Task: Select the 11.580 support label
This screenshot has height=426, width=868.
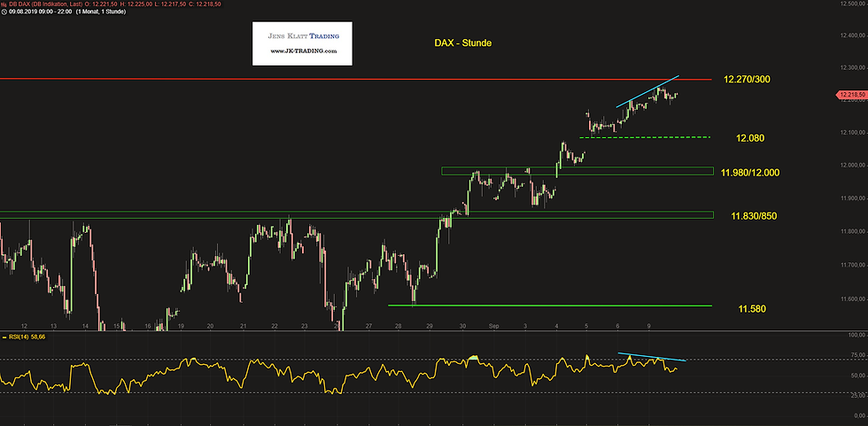Action: [752, 309]
